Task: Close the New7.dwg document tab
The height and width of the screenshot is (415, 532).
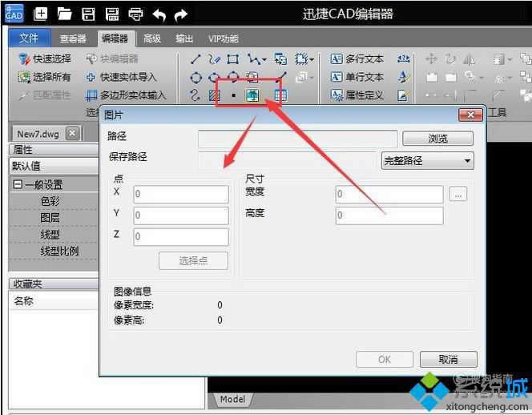Action: point(72,133)
